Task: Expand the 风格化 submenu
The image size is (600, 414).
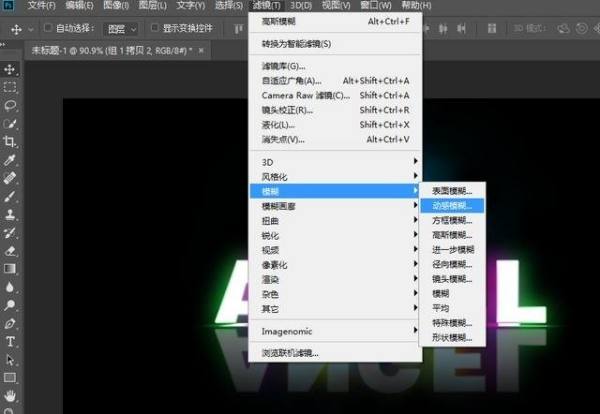Action: (335, 176)
